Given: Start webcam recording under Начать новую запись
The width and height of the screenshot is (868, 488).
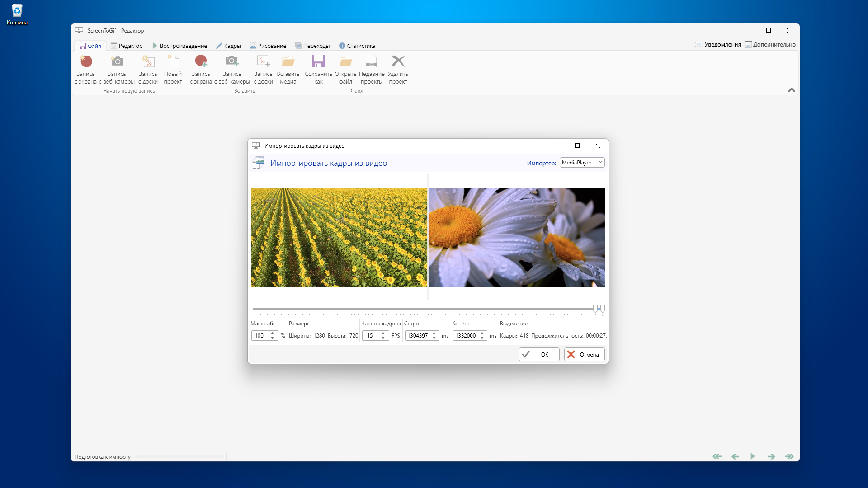Looking at the screenshot, I should [117, 61].
